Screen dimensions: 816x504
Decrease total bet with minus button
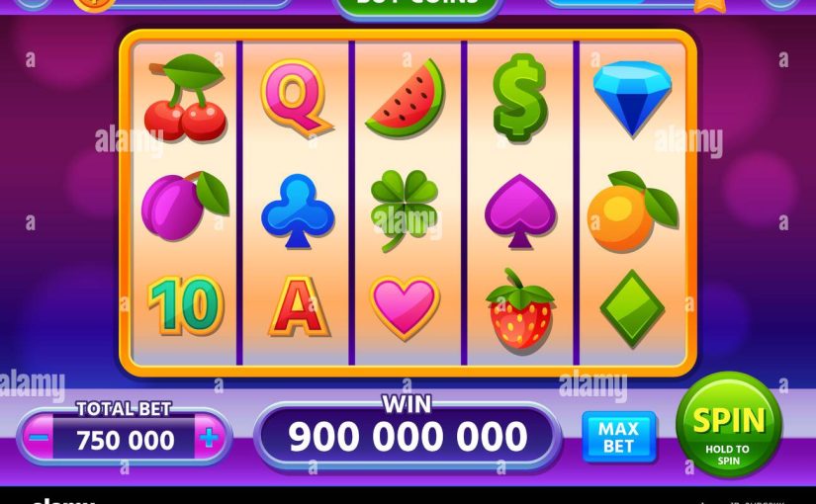[39, 438]
